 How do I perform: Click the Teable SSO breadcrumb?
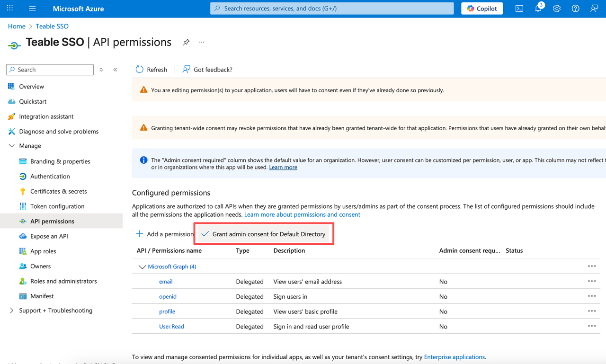coord(52,27)
